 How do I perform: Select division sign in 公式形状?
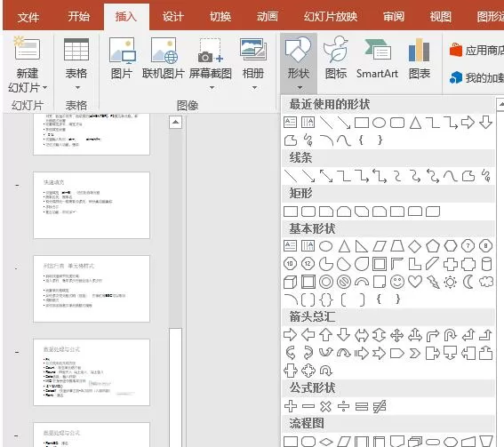344,406
